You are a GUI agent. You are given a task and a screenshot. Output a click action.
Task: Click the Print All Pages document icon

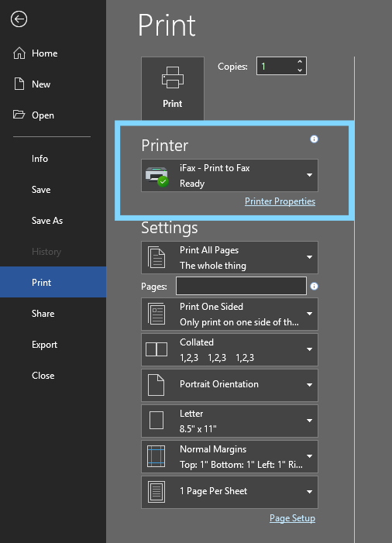click(156, 258)
